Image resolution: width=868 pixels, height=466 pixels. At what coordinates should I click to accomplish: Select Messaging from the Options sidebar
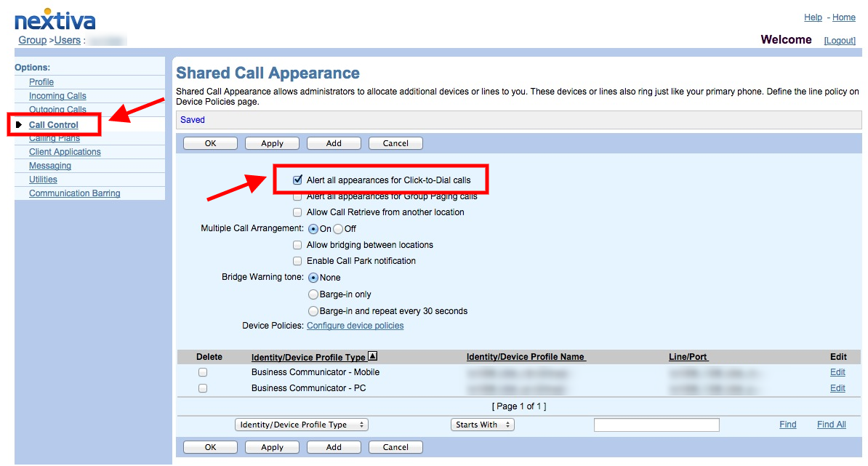pyautogui.click(x=49, y=165)
